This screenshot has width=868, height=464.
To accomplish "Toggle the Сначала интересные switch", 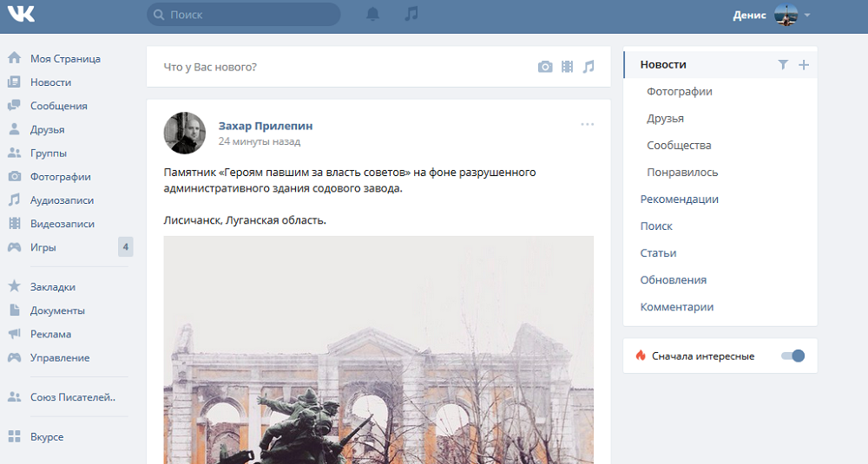I will point(792,356).
